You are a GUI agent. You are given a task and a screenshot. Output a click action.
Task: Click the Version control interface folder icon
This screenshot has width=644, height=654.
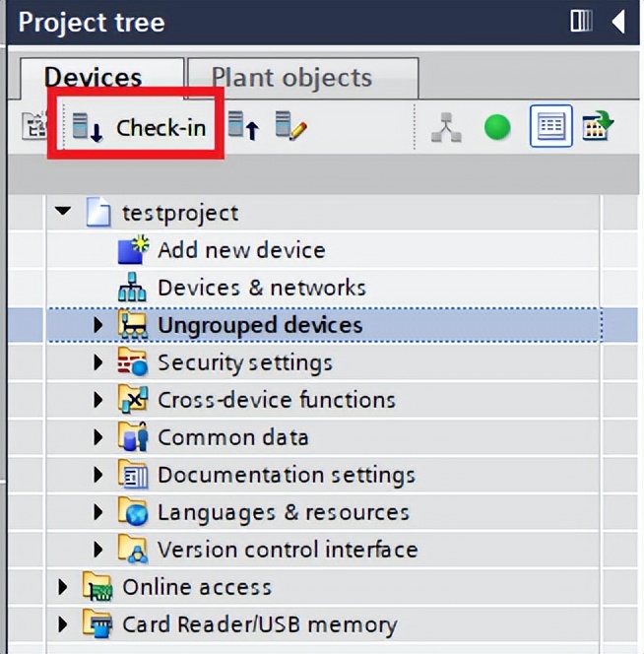pyautogui.click(x=133, y=549)
